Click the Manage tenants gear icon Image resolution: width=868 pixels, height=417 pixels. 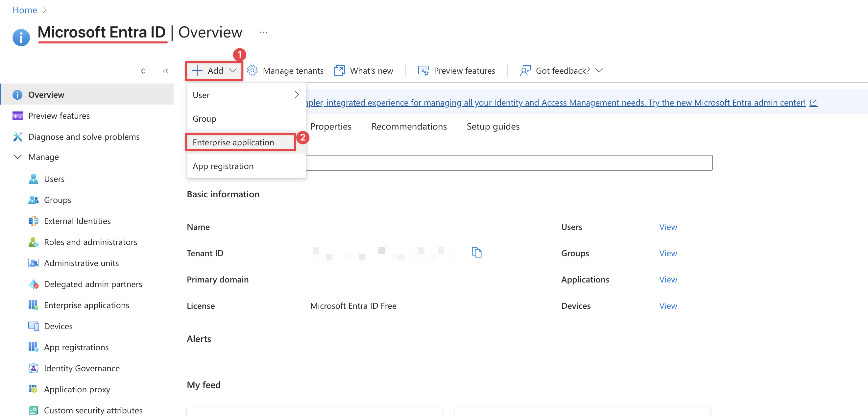tap(253, 70)
